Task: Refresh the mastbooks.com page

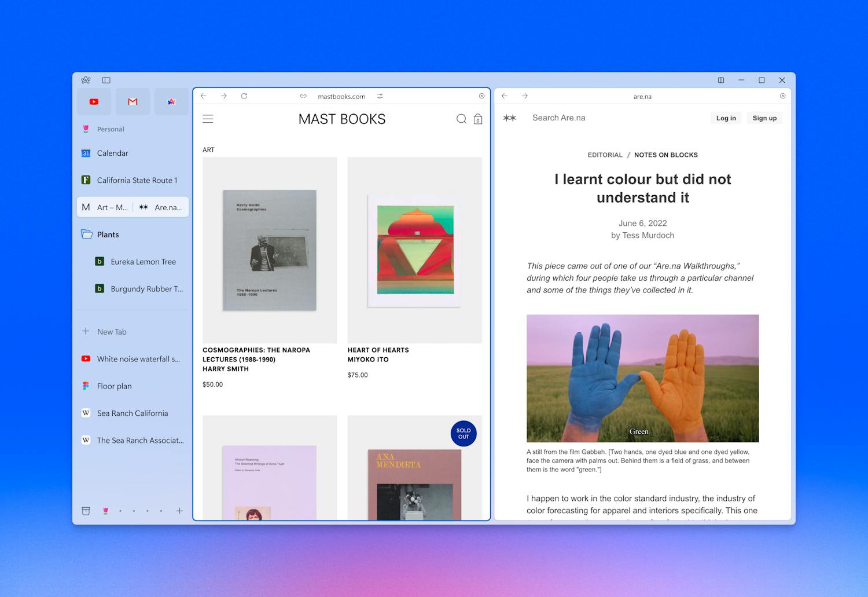Action: 244,96
